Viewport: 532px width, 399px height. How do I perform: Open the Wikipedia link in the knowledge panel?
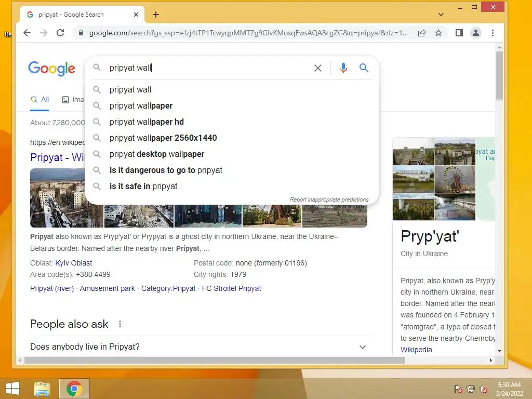[x=416, y=350]
